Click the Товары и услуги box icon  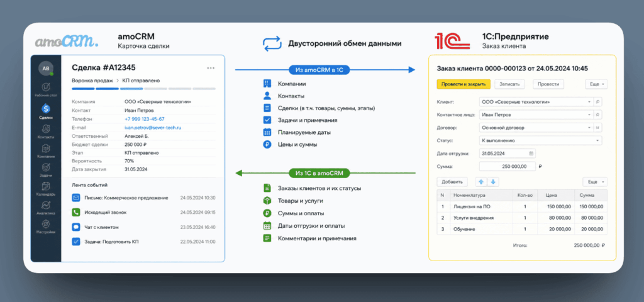click(x=267, y=201)
